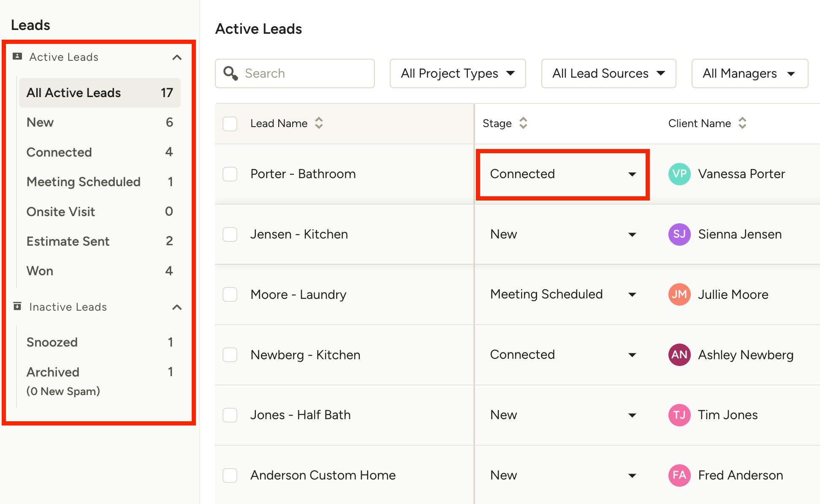
Task: Click the Active Leads section icon
Action: (x=17, y=57)
